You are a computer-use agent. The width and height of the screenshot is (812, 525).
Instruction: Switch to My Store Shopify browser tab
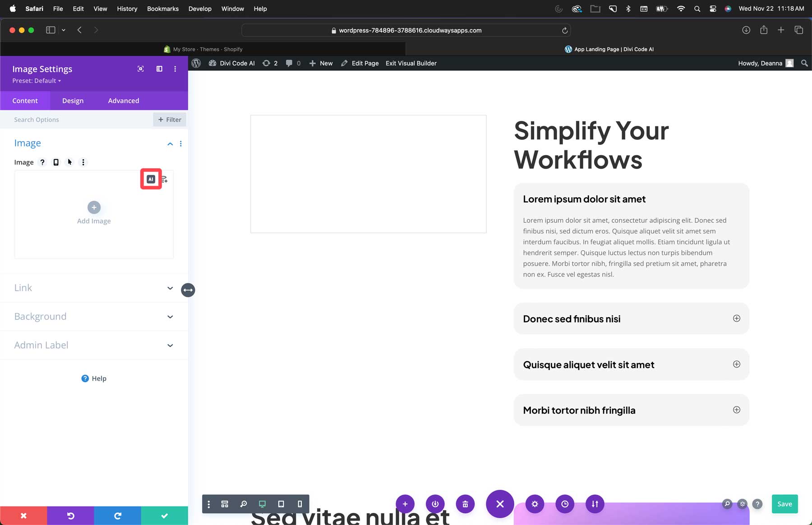(x=203, y=49)
